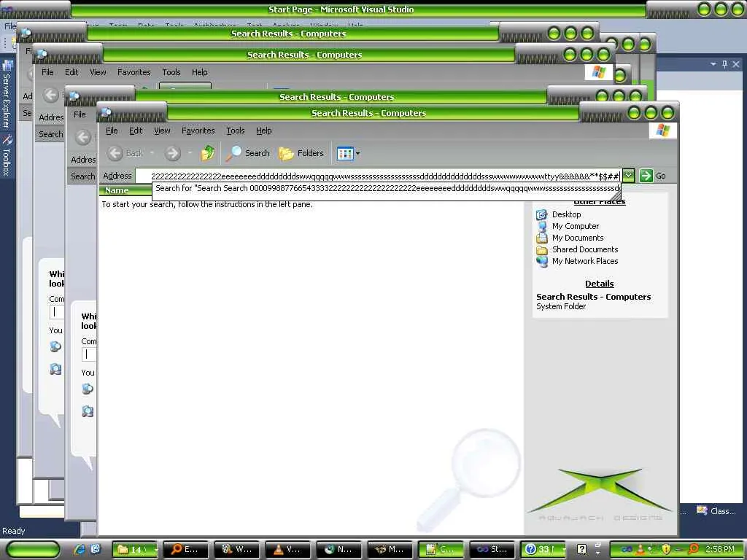Viewport: 747px width, 560px height.
Task: Collapse the Details section header
Action: coord(600,284)
